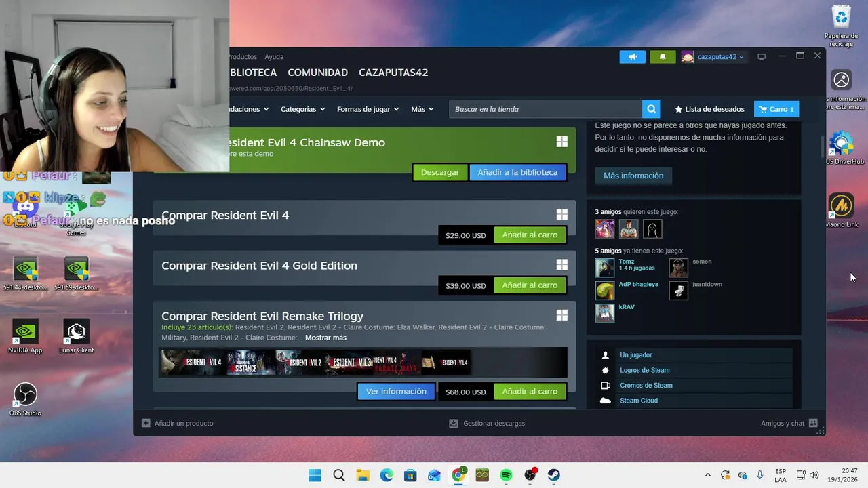Open AdP bhagleys friend avatar

tap(605, 291)
